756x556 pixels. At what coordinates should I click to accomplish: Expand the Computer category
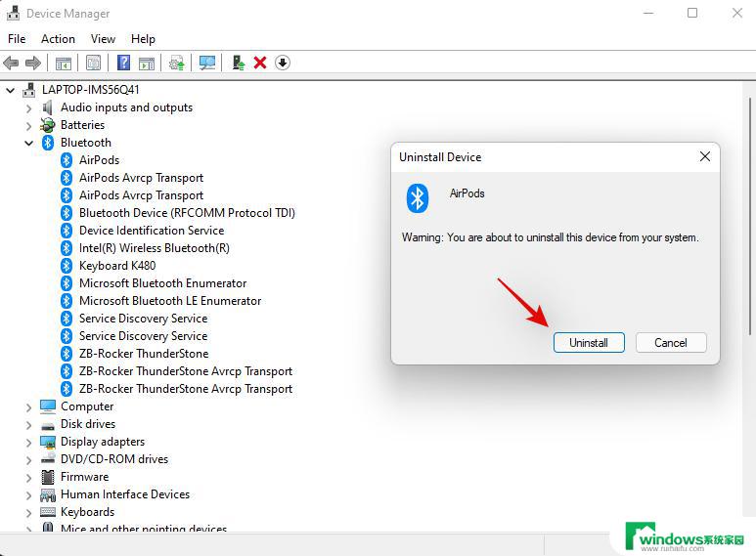coord(28,407)
